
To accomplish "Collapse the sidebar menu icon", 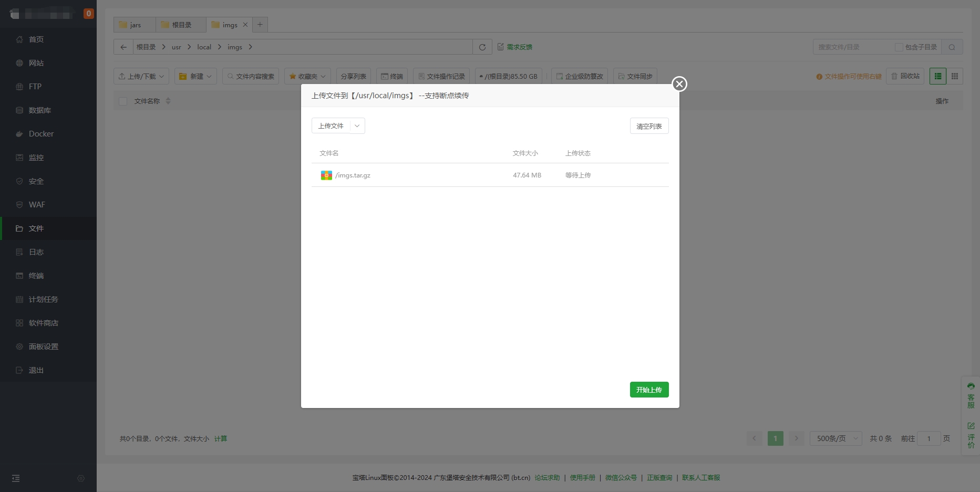I will [16, 478].
